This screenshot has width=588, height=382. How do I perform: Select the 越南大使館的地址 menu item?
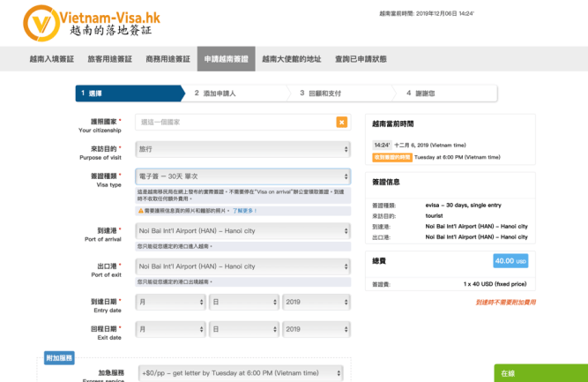tap(292, 59)
